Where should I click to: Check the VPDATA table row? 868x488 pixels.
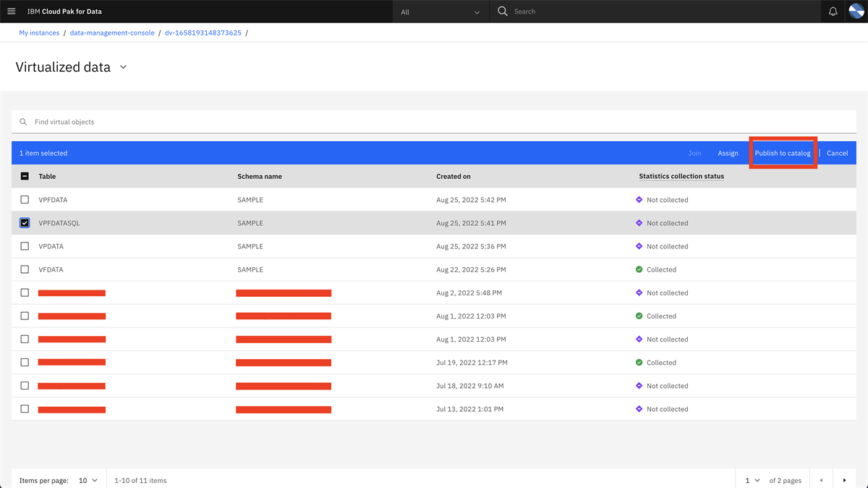pyautogui.click(x=25, y=245)
